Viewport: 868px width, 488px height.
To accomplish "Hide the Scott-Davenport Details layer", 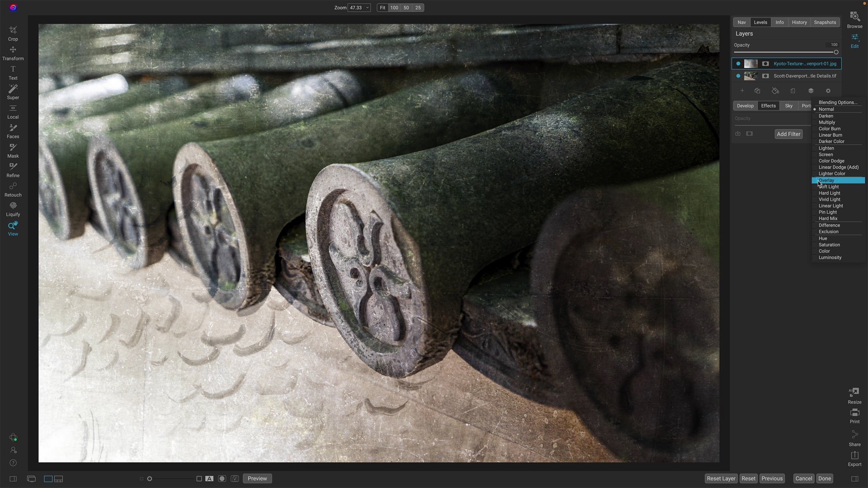I will coord(738,76).
